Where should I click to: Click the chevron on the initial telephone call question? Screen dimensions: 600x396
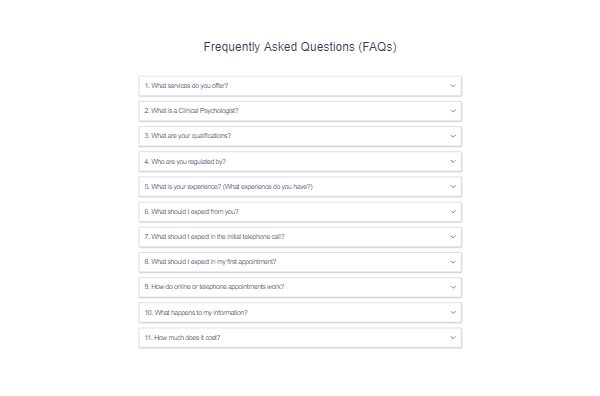[x=453, y=237]
